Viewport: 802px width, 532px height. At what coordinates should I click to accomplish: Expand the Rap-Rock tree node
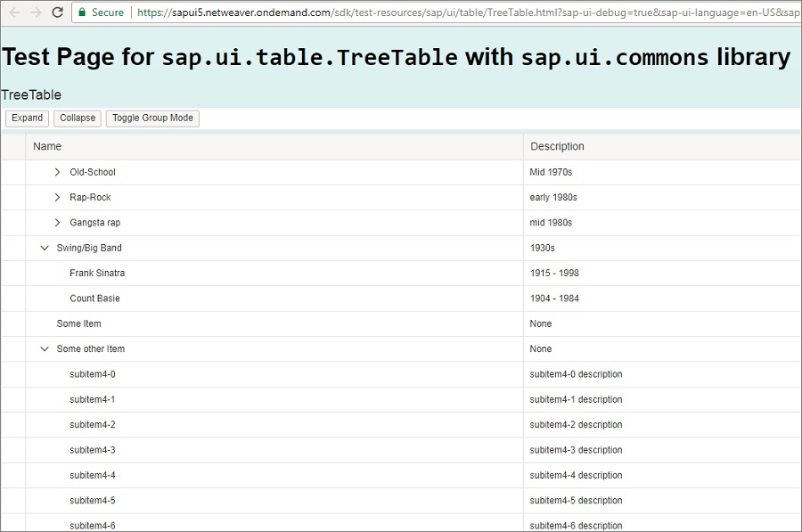click(58, 197)
